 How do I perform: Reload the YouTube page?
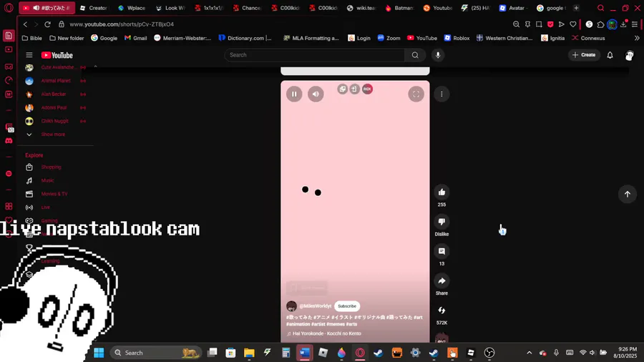pos(48,24)
